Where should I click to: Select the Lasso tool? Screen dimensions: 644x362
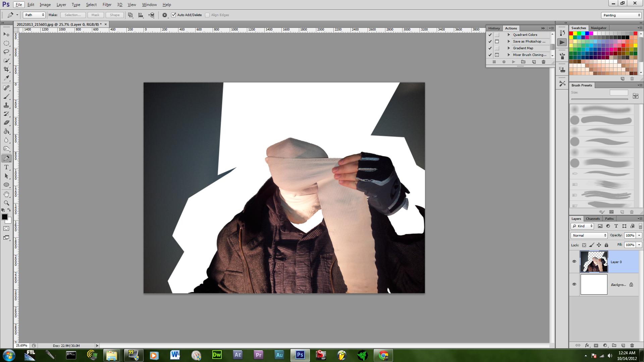6,52
